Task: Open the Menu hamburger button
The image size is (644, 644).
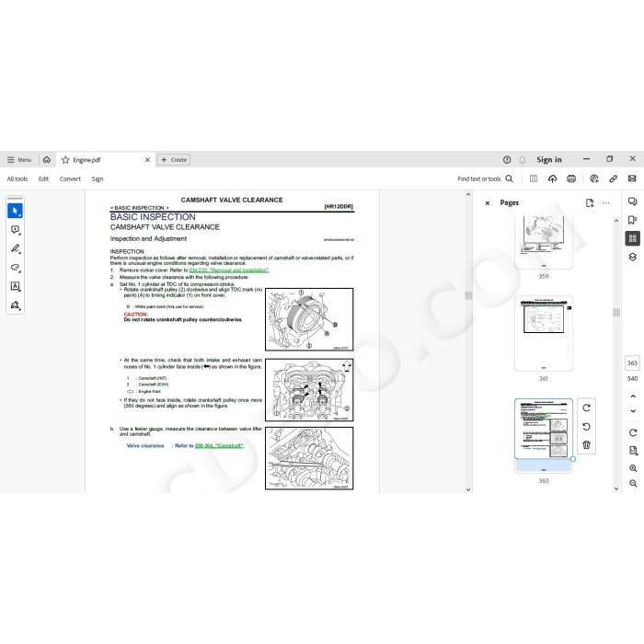Action: point(19,160)
